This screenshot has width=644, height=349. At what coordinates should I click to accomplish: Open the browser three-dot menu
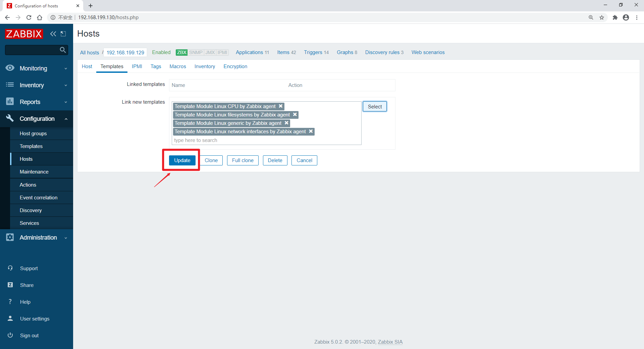[x=637, y=17]
